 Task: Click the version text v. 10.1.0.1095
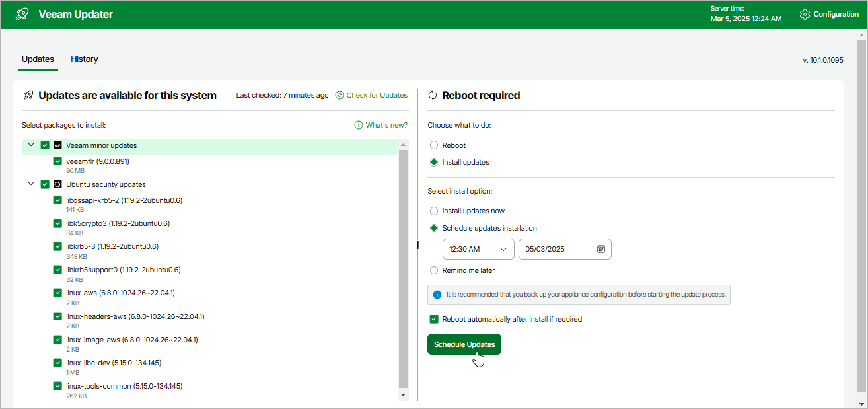point(823,60)
